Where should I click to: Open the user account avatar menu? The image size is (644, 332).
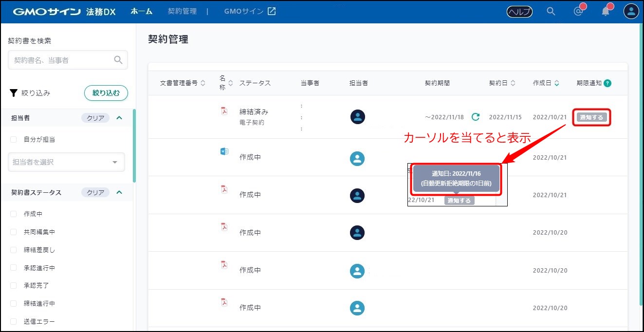pos(631,11)
